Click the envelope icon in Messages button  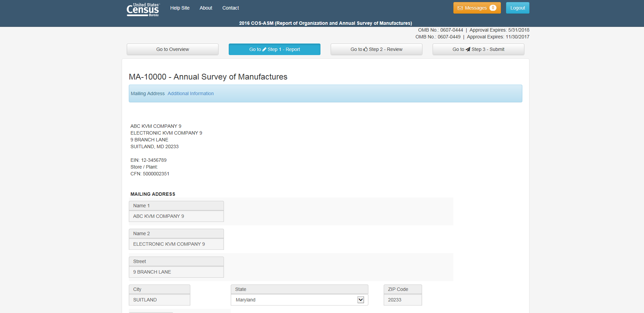(460, 8)
